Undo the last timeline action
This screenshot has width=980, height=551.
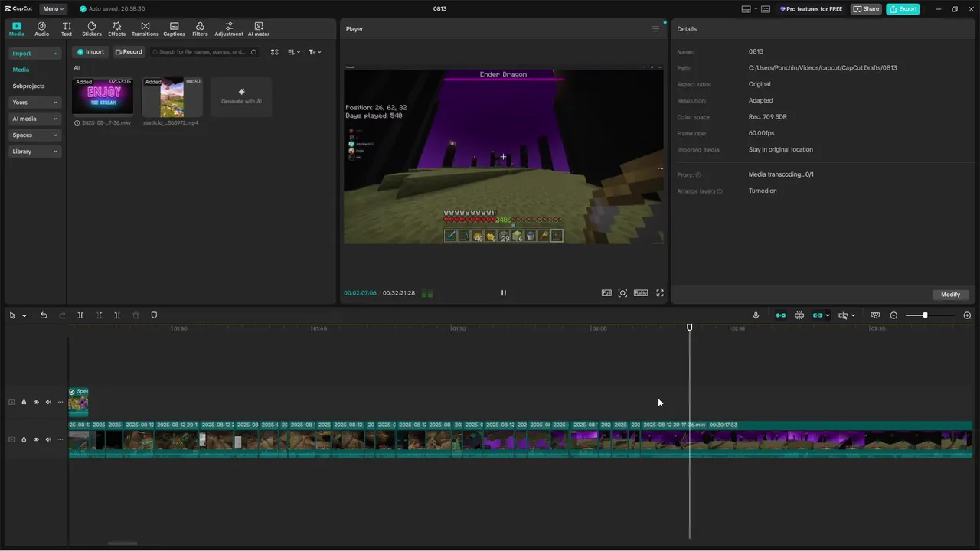44,315
